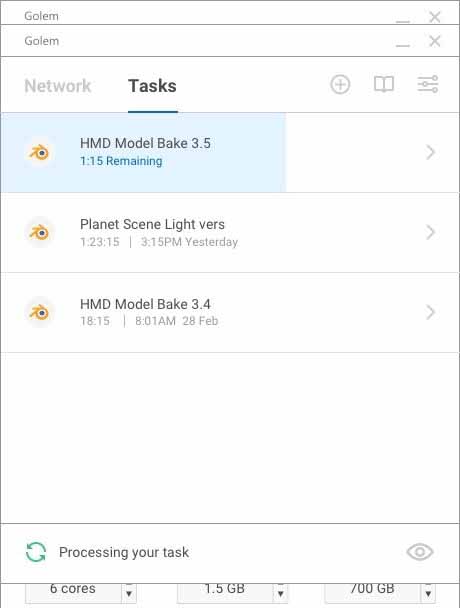
Task: Open the 6 cores dropdown arrow
Action: (129, 593)
